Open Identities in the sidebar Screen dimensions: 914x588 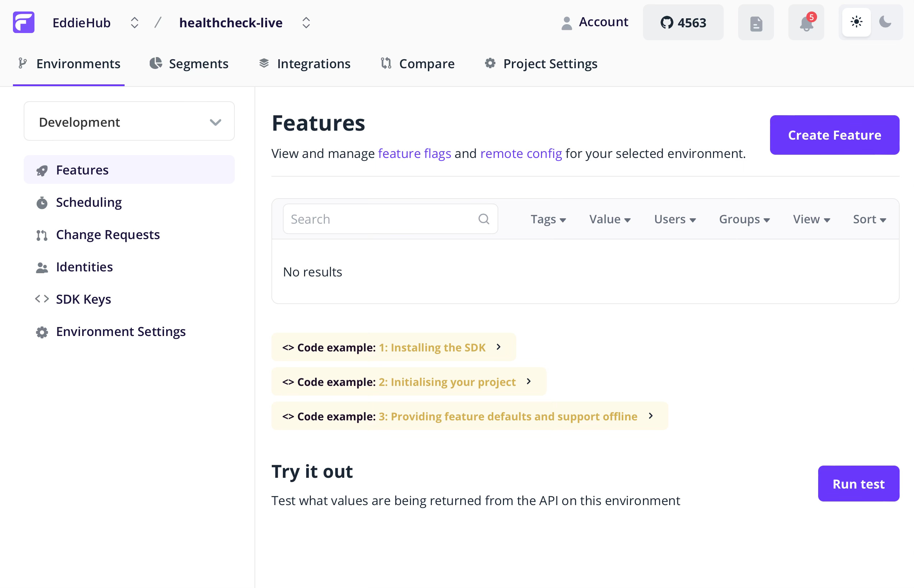129,267
